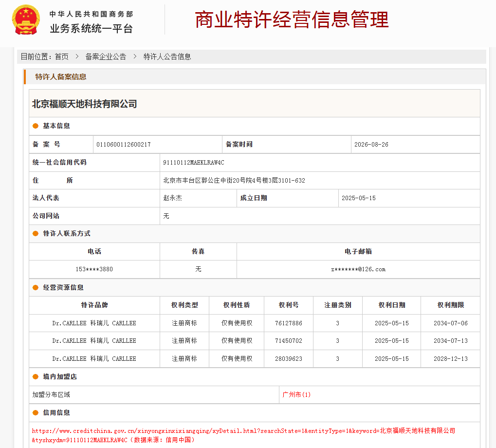
Task: Click the 权利号 column header
Action: tap(289, 305)
